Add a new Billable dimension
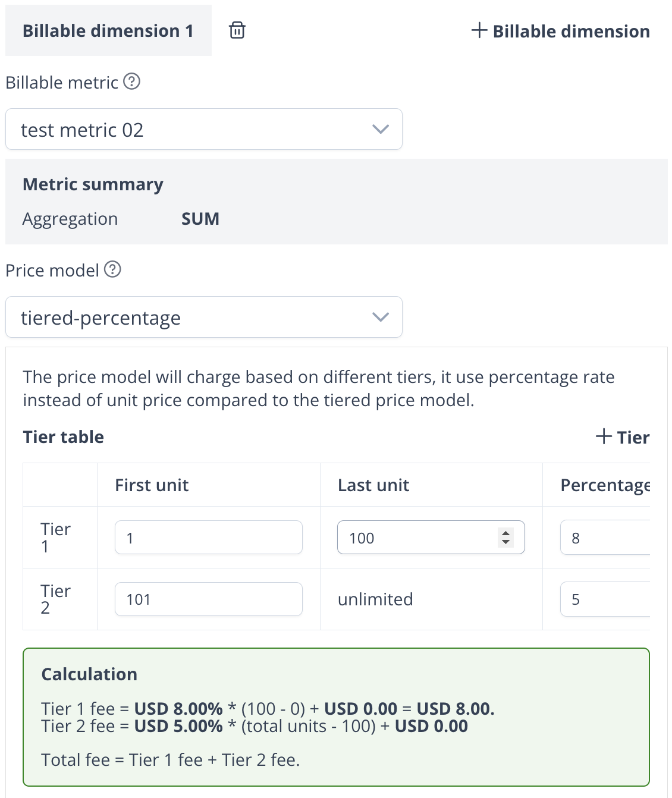 [x=560, y=31]
